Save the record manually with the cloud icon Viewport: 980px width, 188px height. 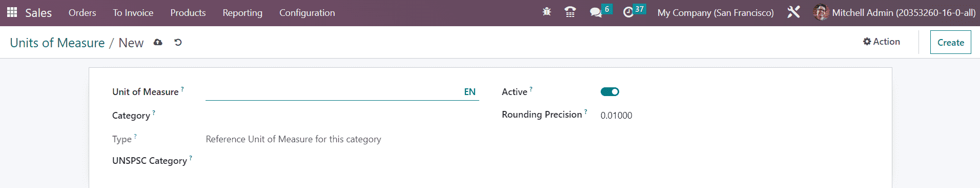(158, 42)
